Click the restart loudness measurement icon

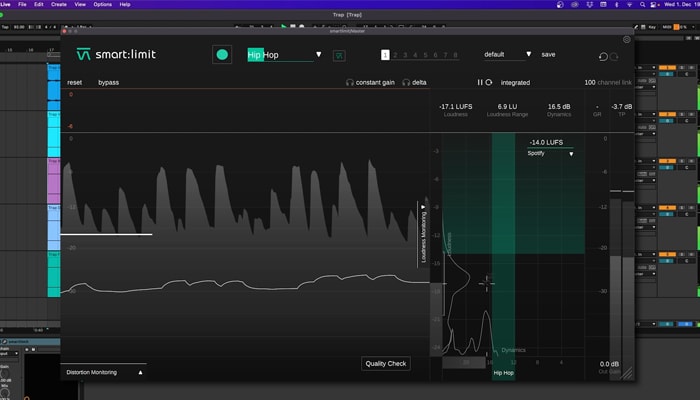point(489,83)
